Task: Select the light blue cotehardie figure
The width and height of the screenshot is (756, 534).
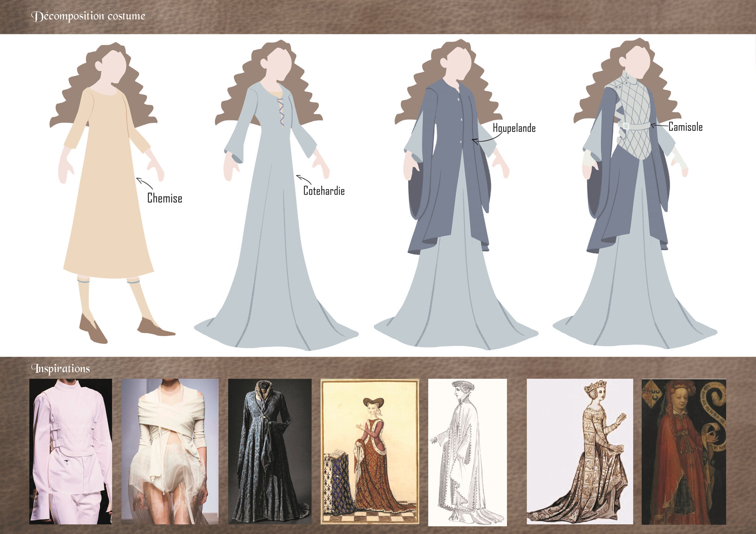Action: (276, 195)
